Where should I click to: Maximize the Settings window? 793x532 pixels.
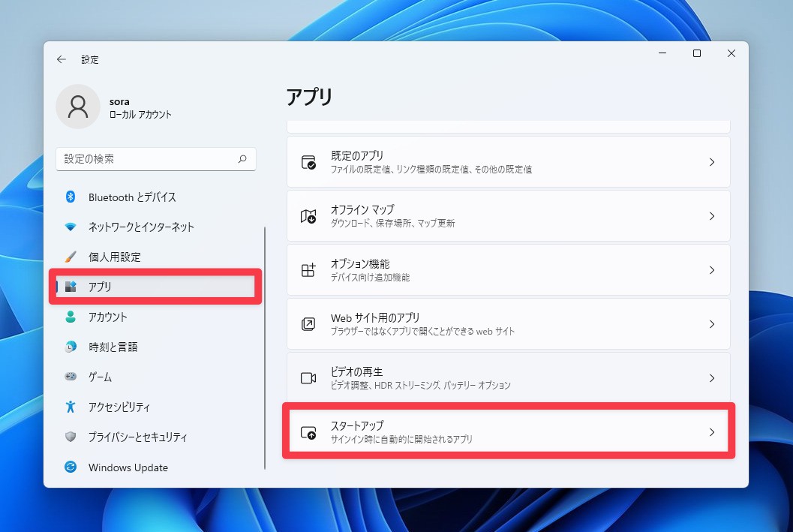point(697,53)
